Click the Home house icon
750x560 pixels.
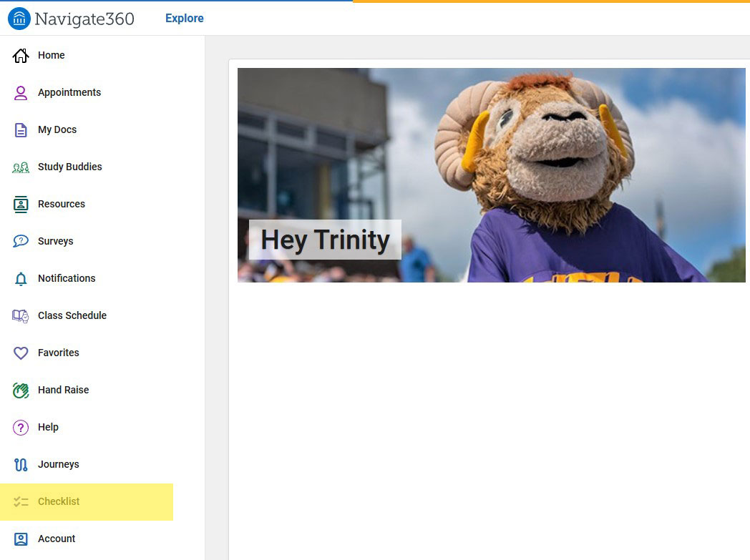pyautogui.click(x=21, y=56)
